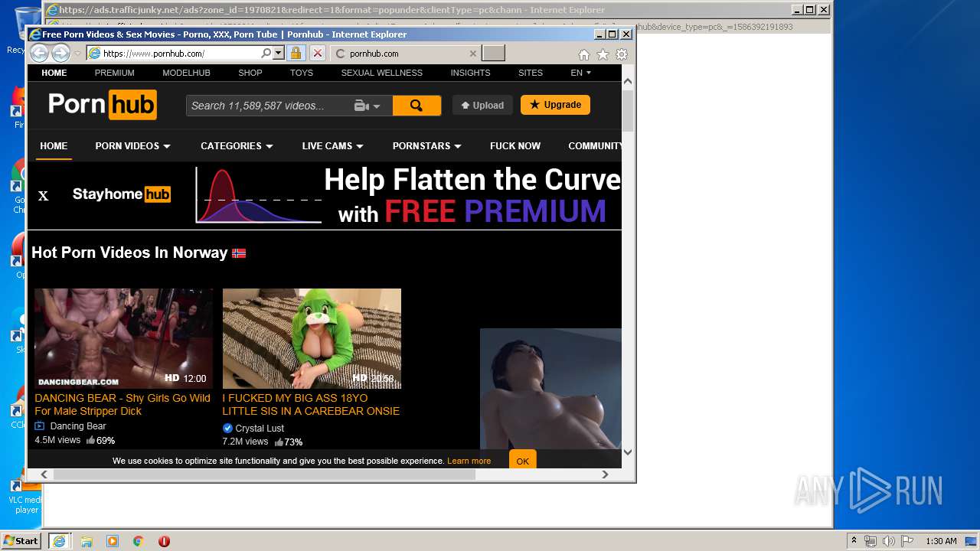Click the search magnifier in address bar
The image size is (980, 551).
tap(266, 54)
